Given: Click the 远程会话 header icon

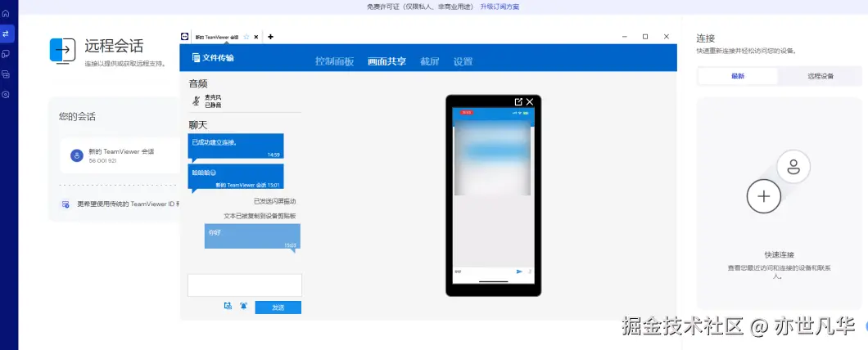Looking at the screenshot, I should pos(63,52).
